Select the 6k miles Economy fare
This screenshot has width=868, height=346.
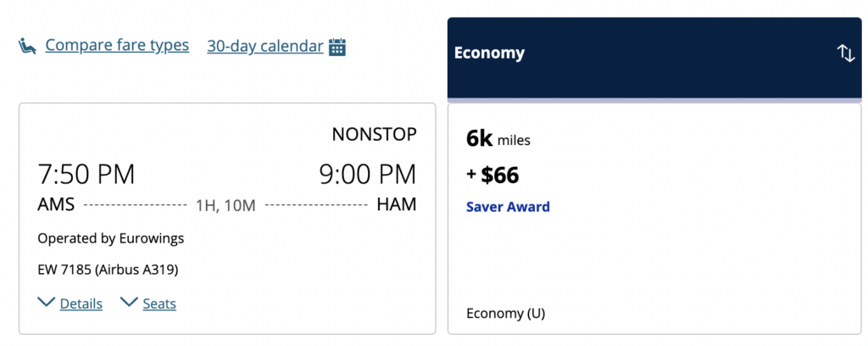654,219
